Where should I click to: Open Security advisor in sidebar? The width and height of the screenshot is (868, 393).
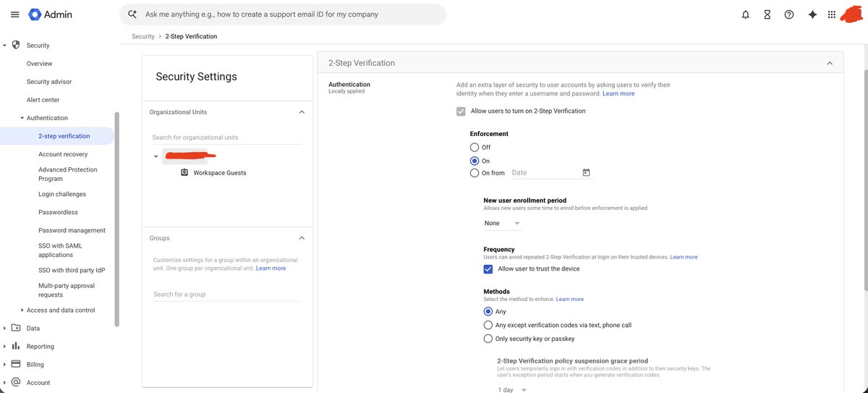click(x=49, y=82)
